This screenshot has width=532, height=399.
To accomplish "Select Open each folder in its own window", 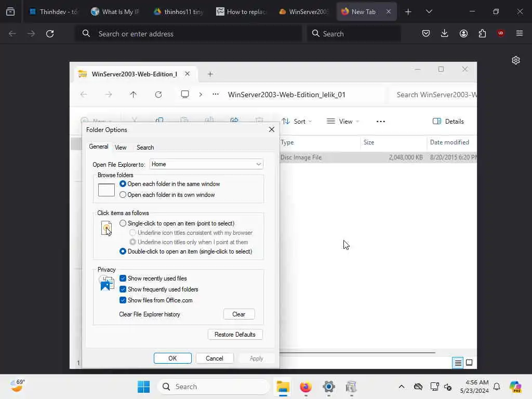I will click(x=167, y=195).
